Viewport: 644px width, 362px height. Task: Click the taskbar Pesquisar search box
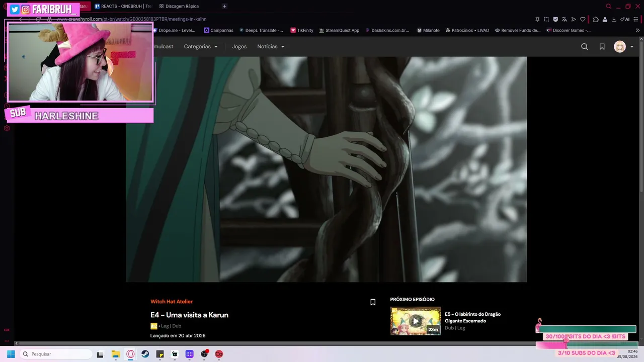coord(56,354)
